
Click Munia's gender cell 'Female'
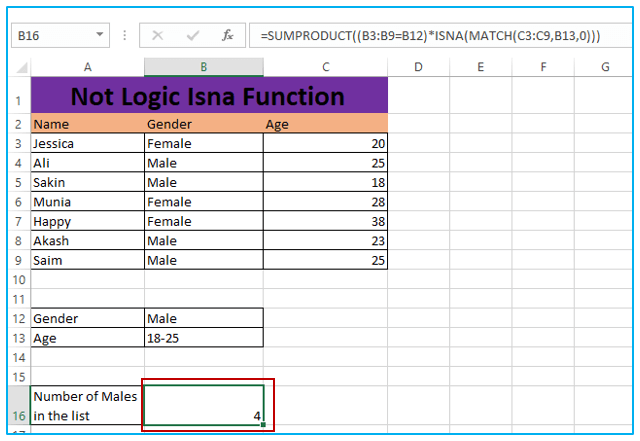click(x=204, y=202)
